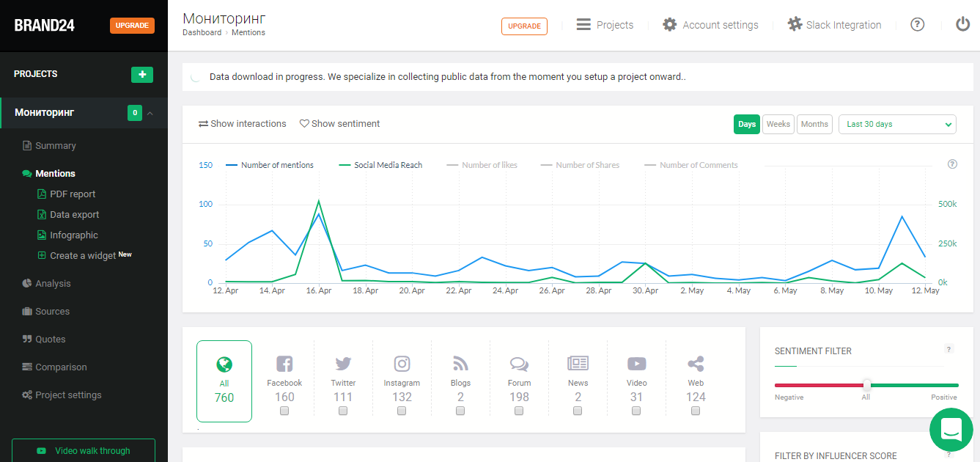The width and height of the screenshot is (980, 462).
Task: Click the sentiment filter slider handle
Action: (x=866, y=385)
